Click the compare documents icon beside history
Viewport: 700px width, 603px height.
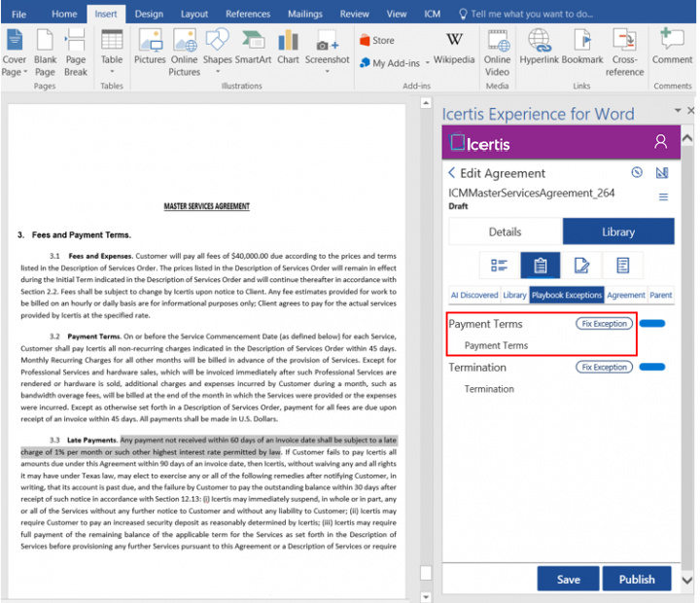click(x=662, y=172)
